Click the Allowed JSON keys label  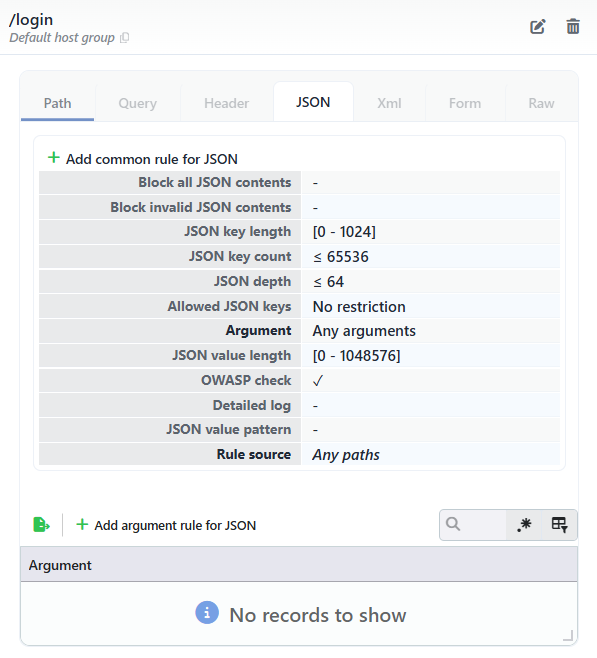229,306
